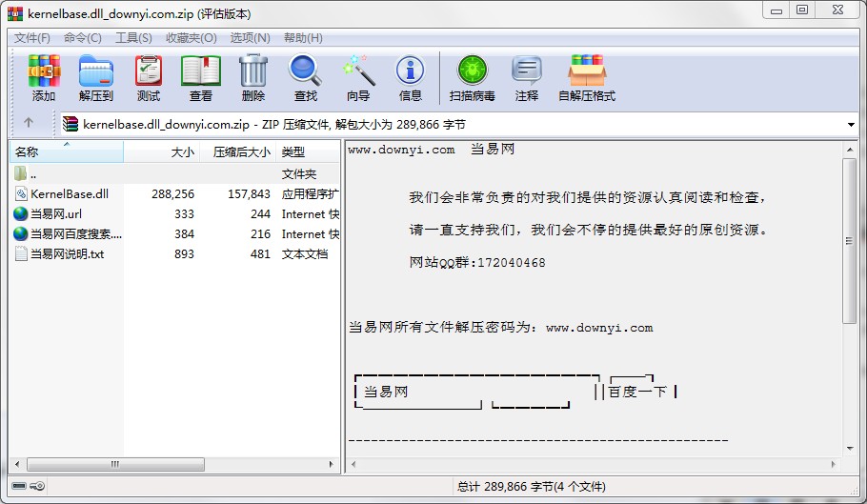Show archive 信息 (Info) icon
The image size is (867, 504).
(411, 71)
